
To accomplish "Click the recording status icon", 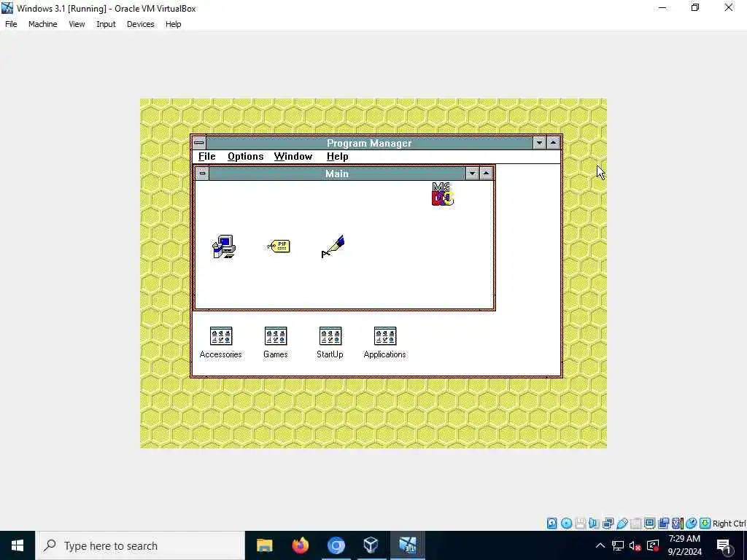I will pos(663,524).
